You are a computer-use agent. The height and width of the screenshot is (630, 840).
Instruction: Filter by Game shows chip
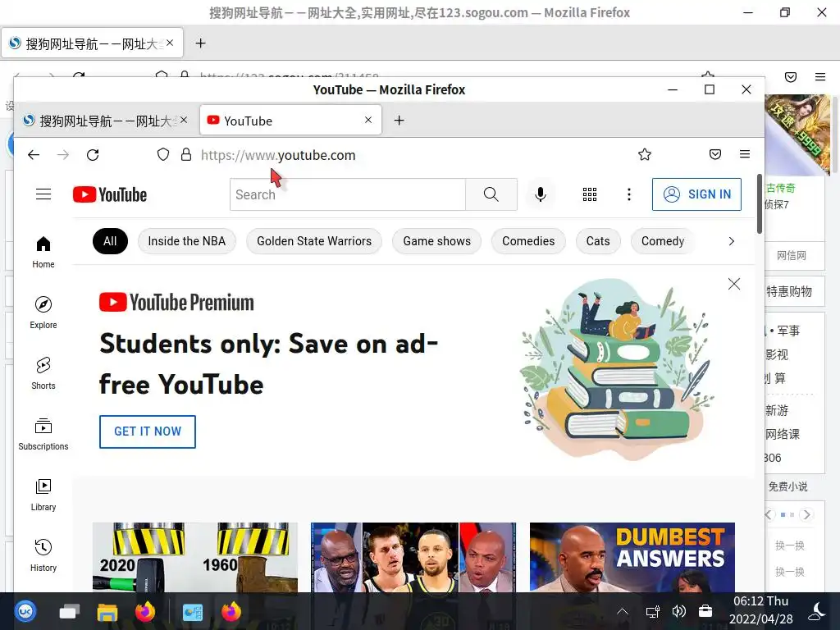coord(436,241)
